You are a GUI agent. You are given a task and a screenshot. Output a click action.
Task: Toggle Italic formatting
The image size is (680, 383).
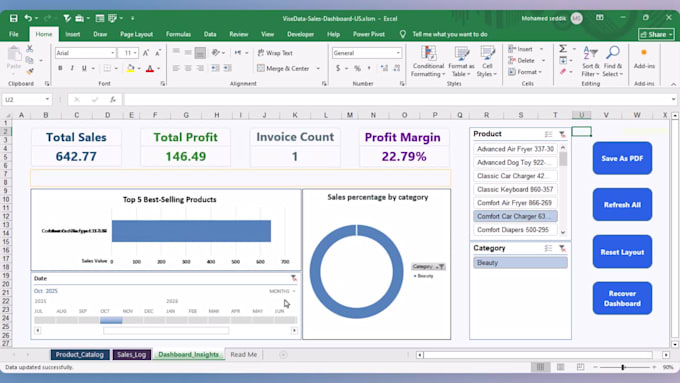(72, 68)
